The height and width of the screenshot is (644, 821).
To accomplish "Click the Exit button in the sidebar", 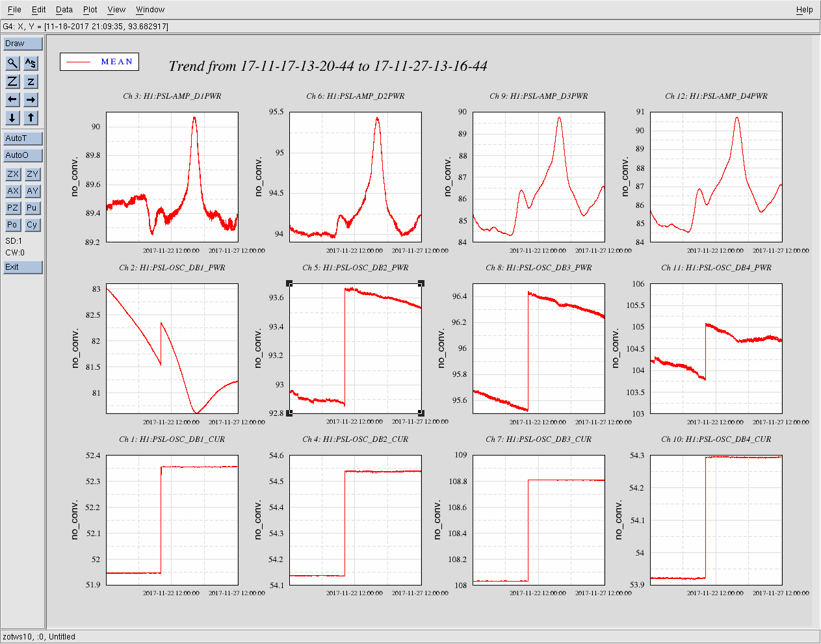I will coord(23,267).
